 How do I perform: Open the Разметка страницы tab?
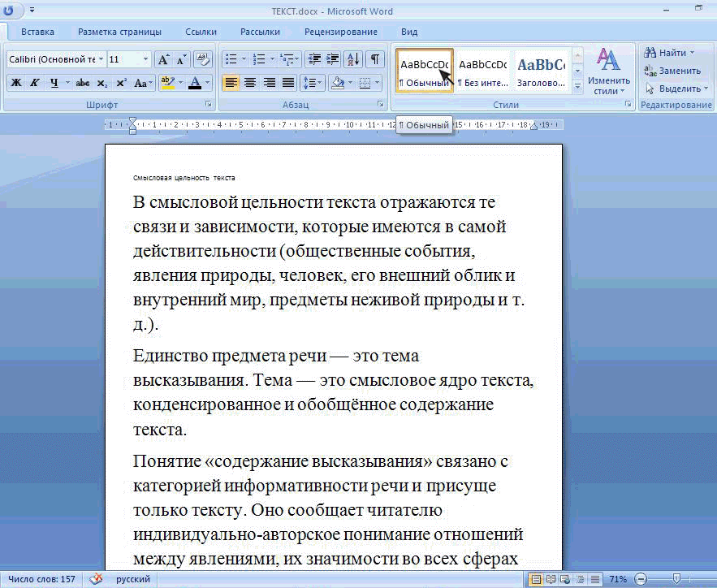coord(119,32)
